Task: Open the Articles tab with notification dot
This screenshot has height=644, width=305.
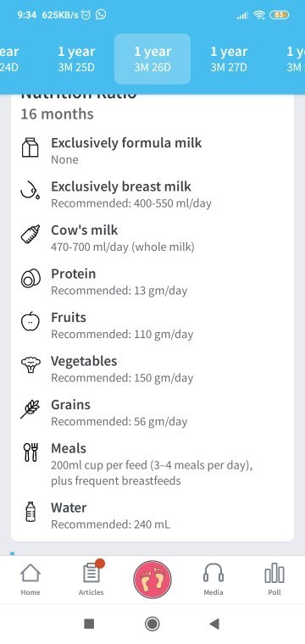Action: 91,580
